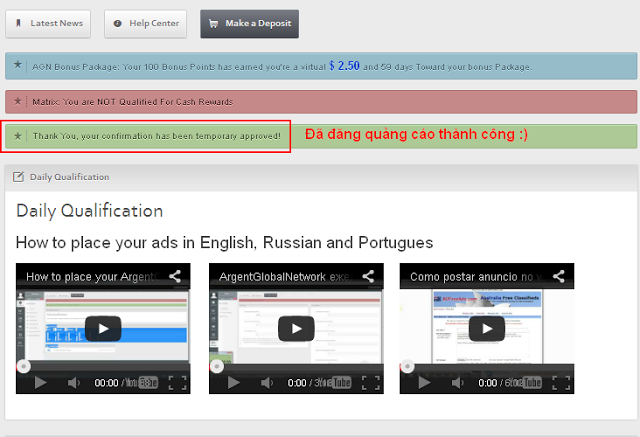Image resolution: width=640 pixels, height=437 pixels.
Task: Start the 'Como postar anuncio' video center play
Action: (x=487, y=328)
